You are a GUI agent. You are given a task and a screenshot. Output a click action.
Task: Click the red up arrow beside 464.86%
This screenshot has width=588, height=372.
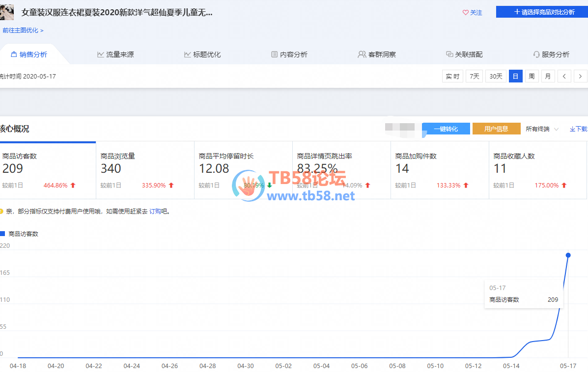click(x=73, y=186)
